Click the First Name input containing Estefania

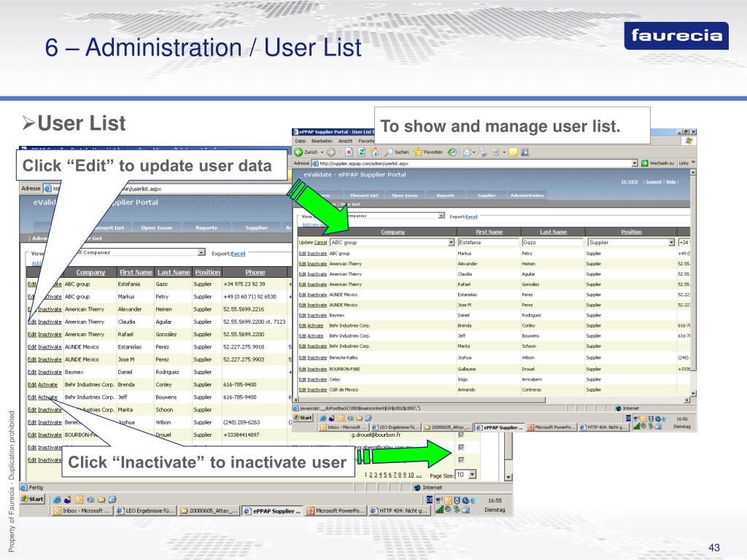488,242
